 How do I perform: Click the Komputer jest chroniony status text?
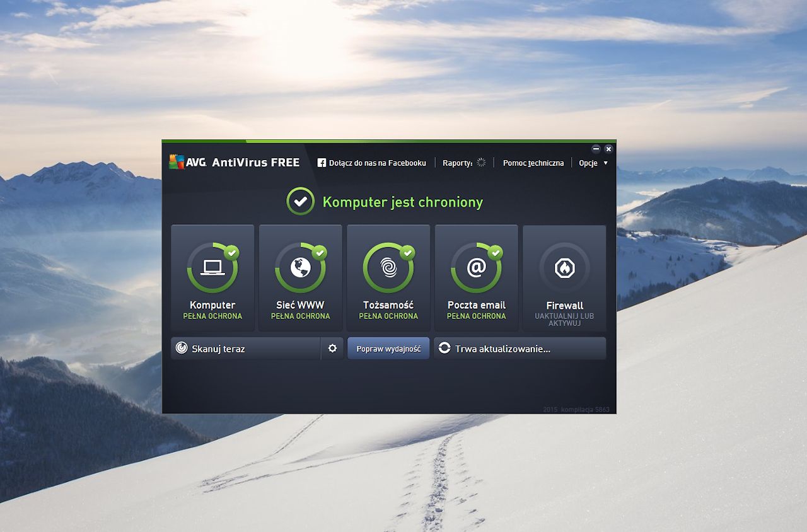click(x=403, y=202)
